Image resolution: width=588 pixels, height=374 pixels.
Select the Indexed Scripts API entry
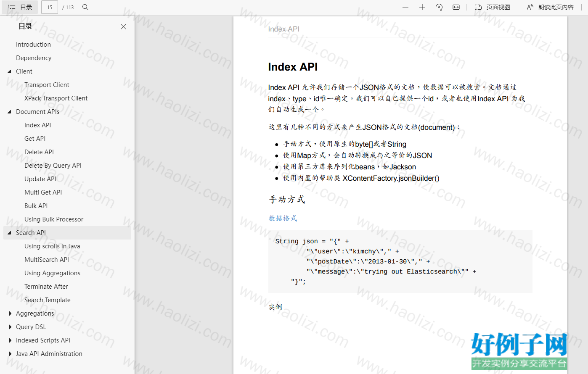coord(43,340)
